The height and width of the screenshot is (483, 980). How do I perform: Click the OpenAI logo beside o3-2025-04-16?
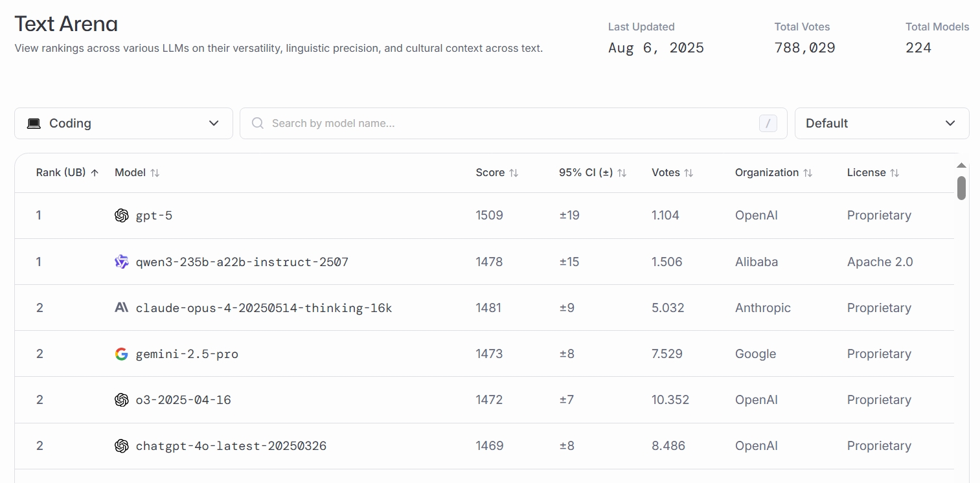121,400
